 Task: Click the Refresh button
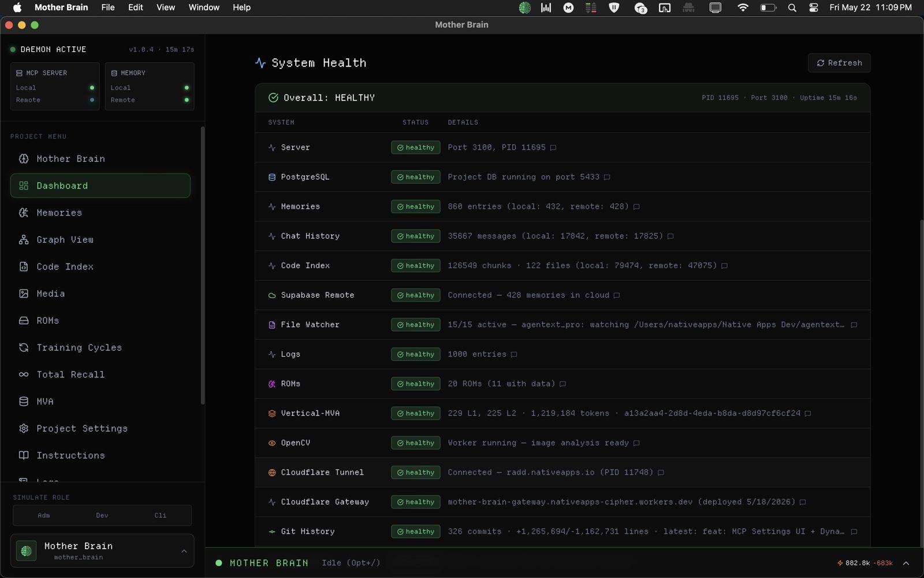pyautogui.click(x=839, y=63)
